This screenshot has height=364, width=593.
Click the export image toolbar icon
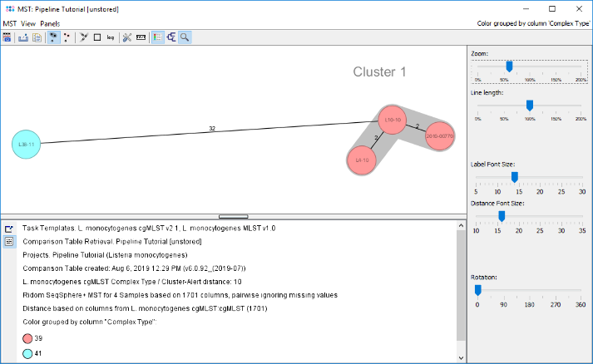pyautogui.click(x=23, y=37)
